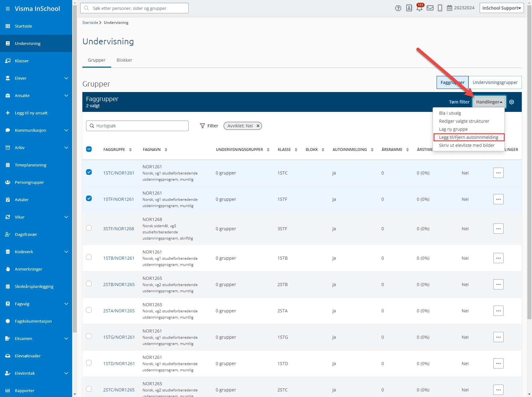Open the help question mark icon

[x=398, y=8]
